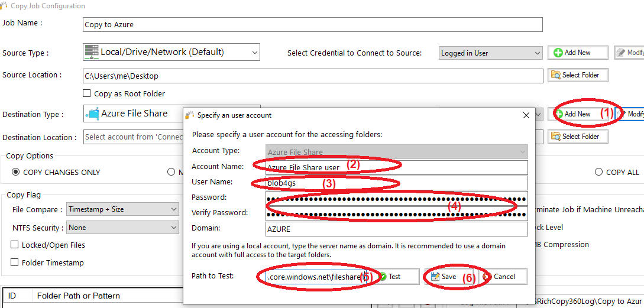Expand the File Compare dropdown
Screen dimensions: 644x308
(x=122, y=209)
